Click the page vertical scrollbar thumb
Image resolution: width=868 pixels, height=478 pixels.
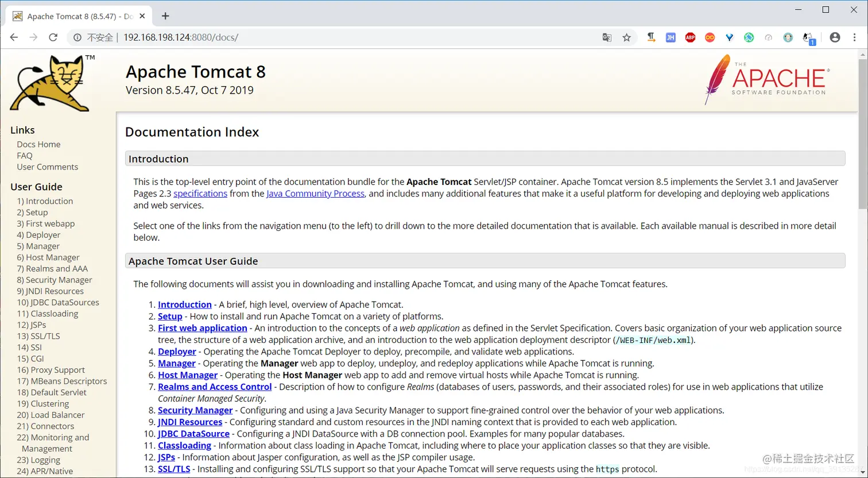[x=862, y=134]
